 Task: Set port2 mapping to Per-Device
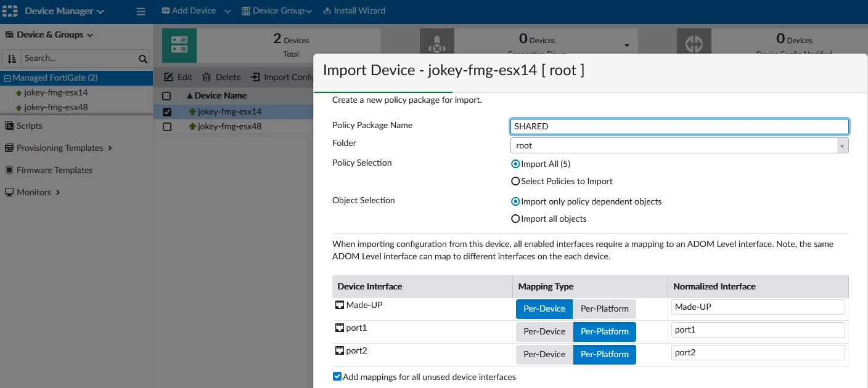tap(544, 354)
